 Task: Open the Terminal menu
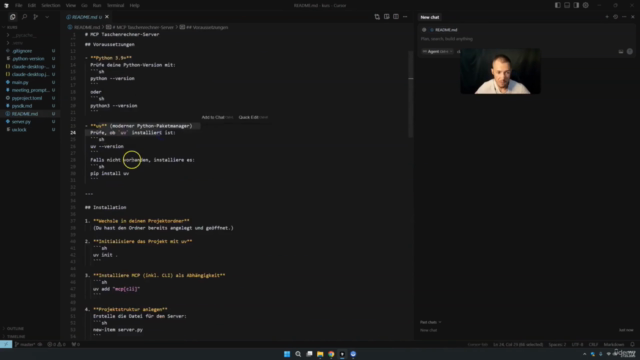(115, 5)
